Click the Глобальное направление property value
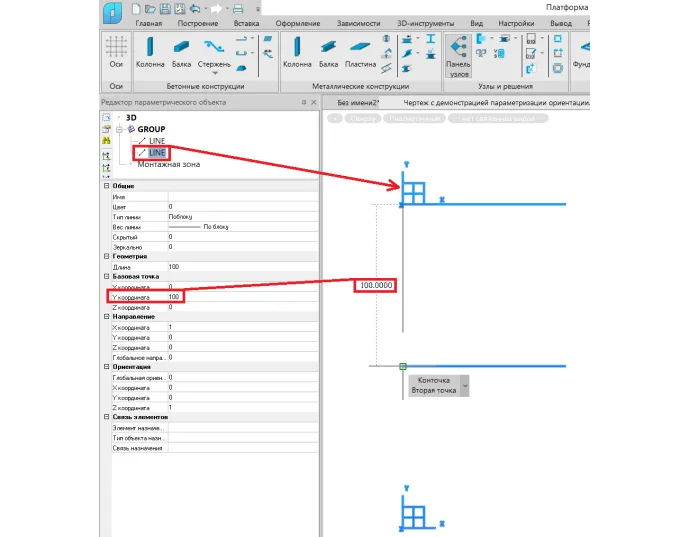 pos(243,358)
